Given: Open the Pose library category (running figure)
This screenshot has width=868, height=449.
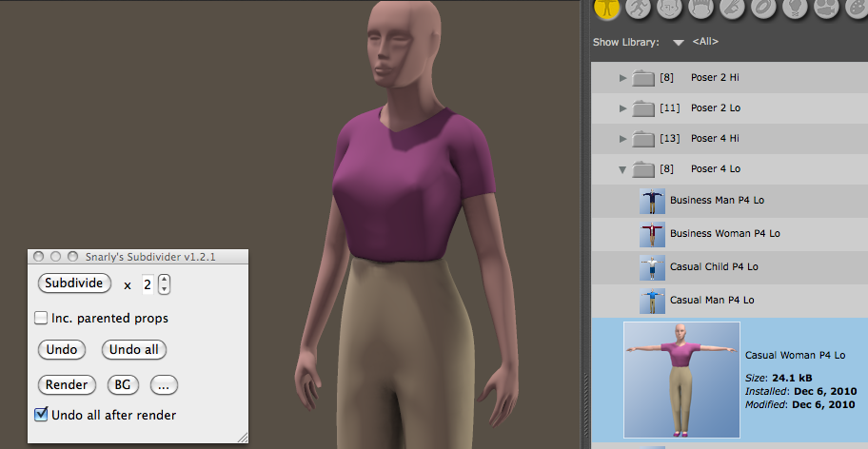Looking at the screenshot, I should click(638, 8).
